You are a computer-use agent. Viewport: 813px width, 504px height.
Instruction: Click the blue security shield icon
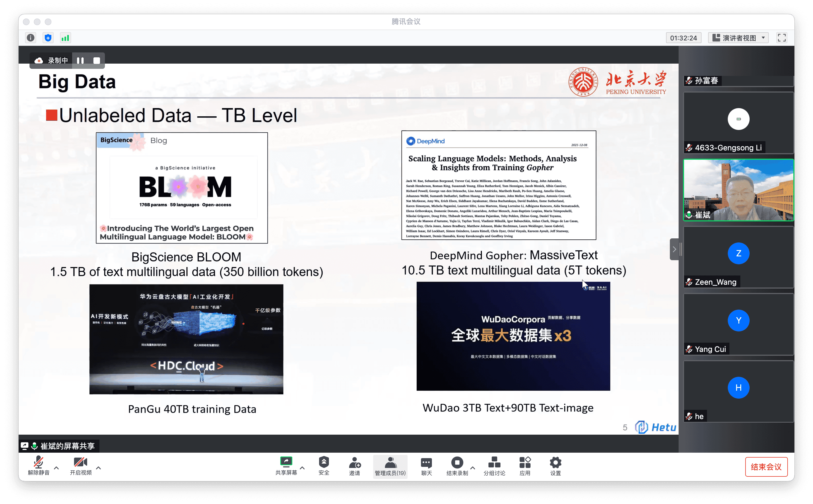tap(48, 38)
